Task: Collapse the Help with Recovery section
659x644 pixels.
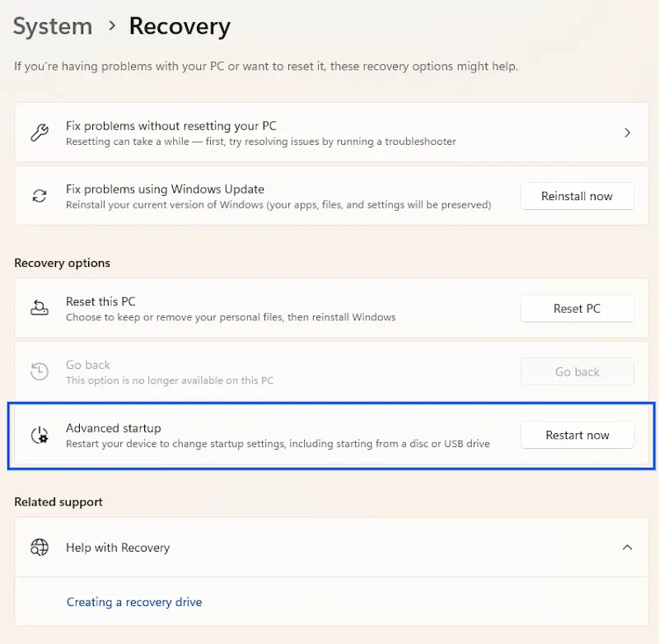Action: [x=627, y=547]
